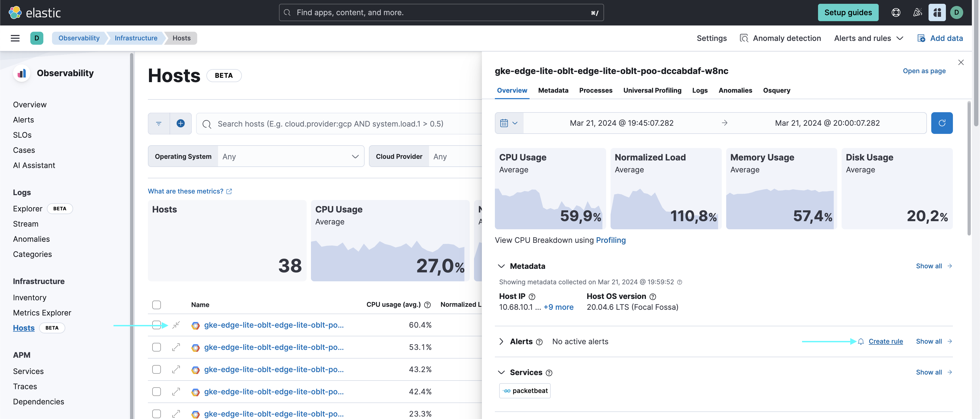Open the Anomalies tab
980x419 pixels.
click(x=735, y=91)
